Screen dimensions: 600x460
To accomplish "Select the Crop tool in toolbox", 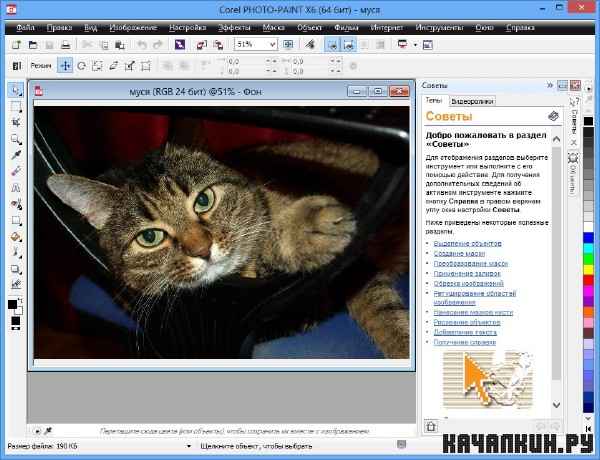I will click(16, 123).
